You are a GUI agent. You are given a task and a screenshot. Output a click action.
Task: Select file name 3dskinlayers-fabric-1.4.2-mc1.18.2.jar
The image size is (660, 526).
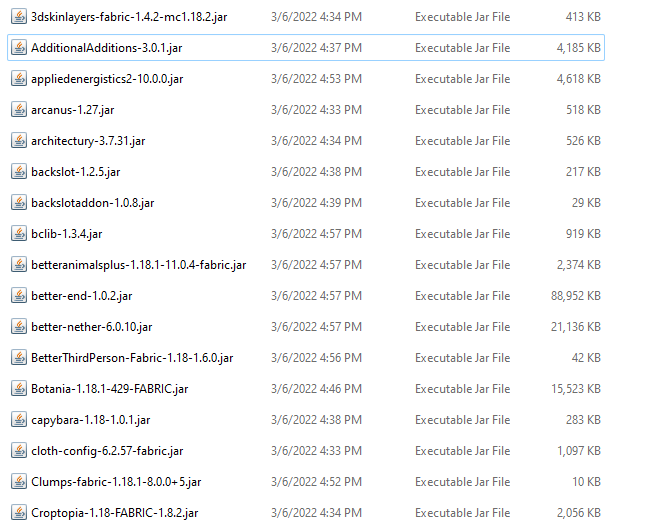coord(129,17)
